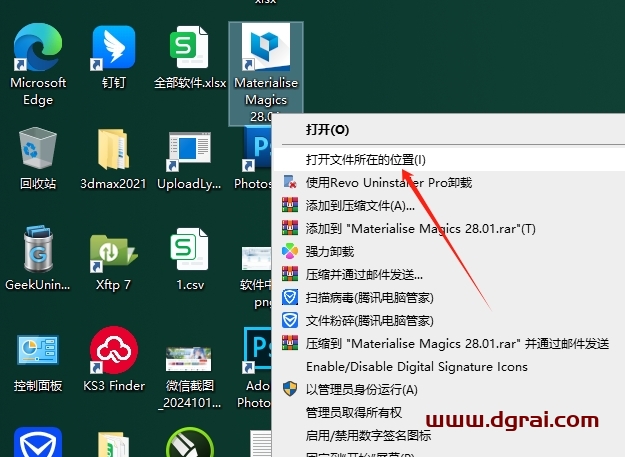
Task: Select the 3dmax2021 folder icon
Action: click(114, 149)
